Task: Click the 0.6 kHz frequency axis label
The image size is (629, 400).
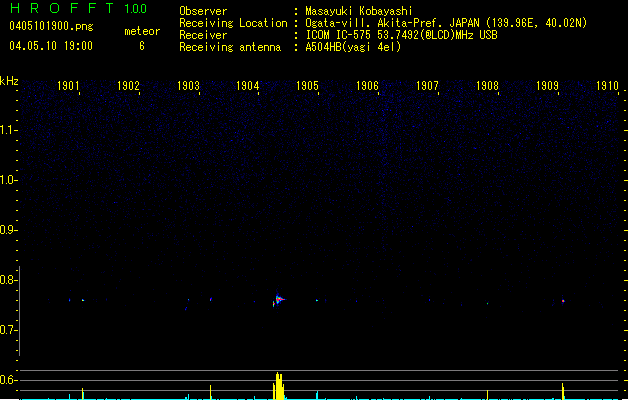Action: pos(8,380)
